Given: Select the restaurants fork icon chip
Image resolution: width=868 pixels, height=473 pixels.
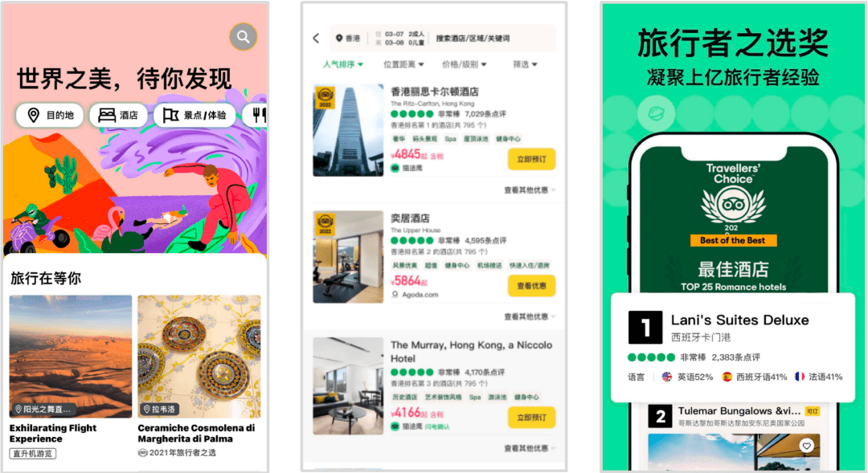Looking at the screenshot, I should (x=257, y=115).
